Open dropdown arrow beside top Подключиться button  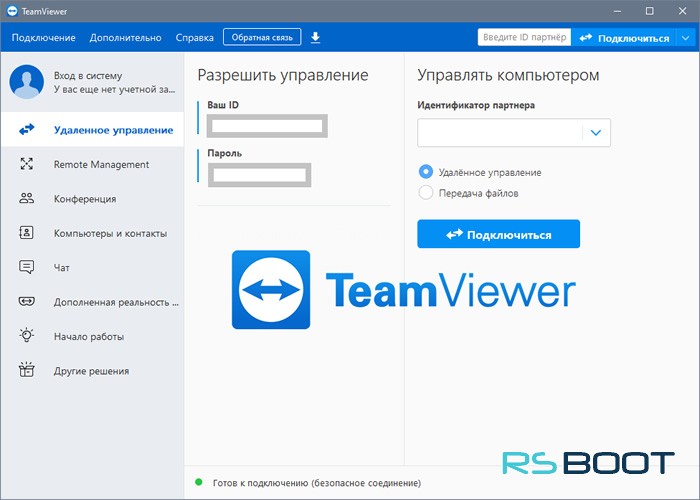click(686, 38)
